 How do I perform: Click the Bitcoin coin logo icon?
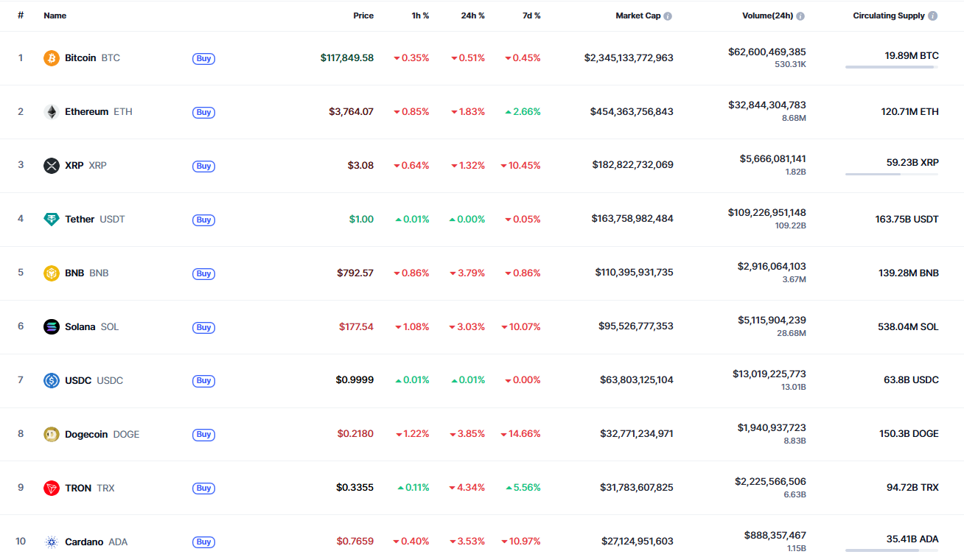52,58
